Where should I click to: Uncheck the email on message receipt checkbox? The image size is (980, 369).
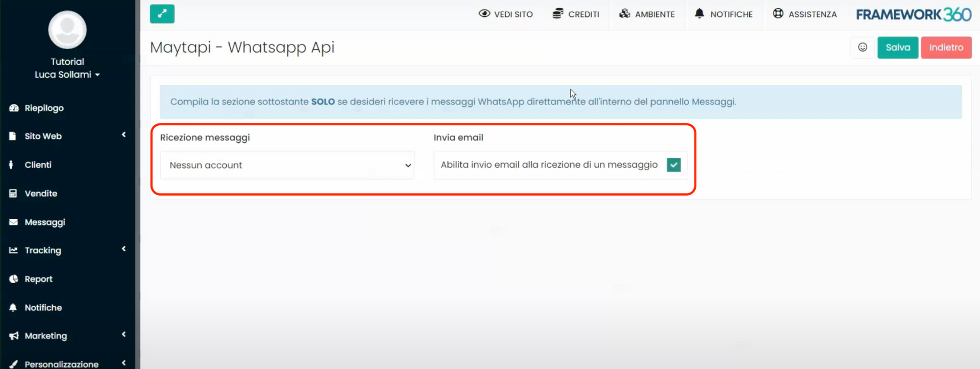(673, 165)
